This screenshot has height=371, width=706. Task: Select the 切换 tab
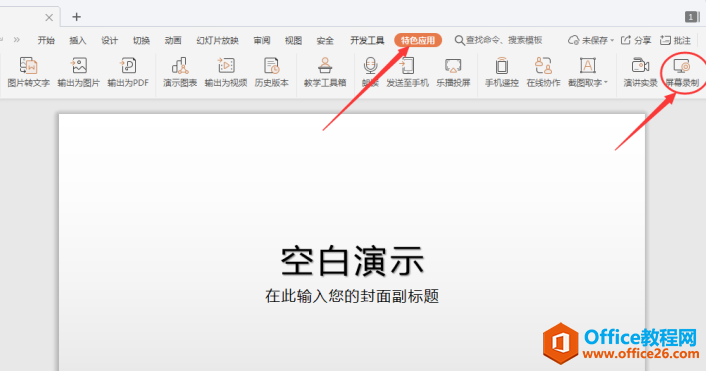(141, 41)
